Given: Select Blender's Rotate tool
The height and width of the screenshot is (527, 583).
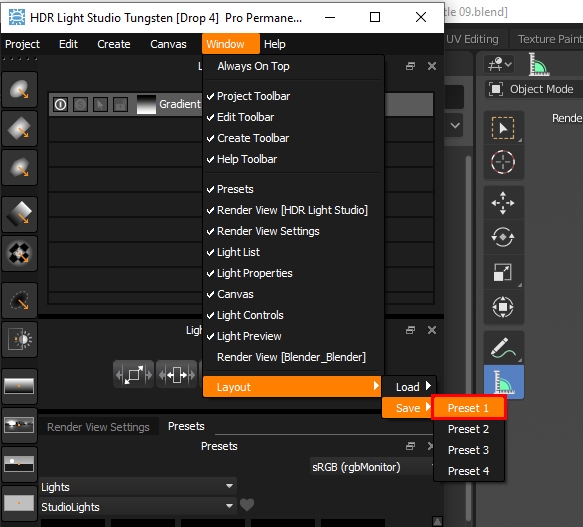Looking at the screenshot, I should [503, 237].
